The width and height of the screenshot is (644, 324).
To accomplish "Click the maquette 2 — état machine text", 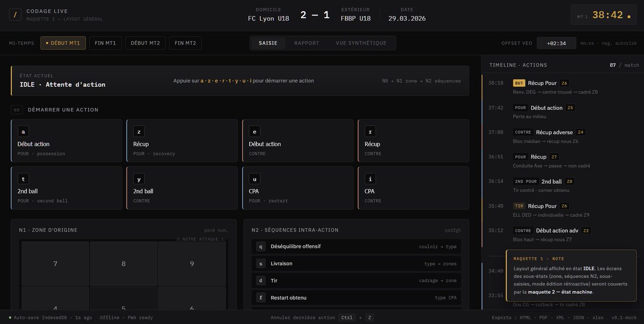I will 560,292.
